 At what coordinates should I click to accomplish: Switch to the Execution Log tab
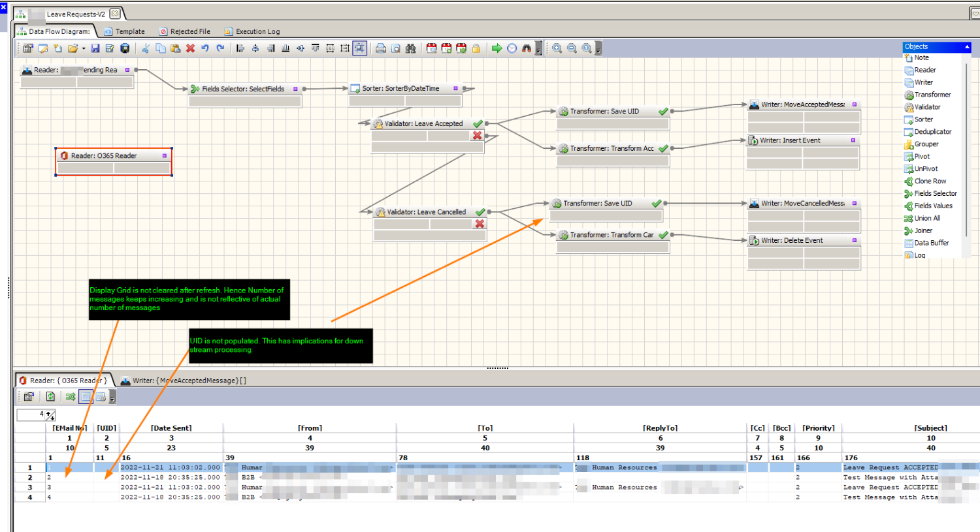point(252,31)
